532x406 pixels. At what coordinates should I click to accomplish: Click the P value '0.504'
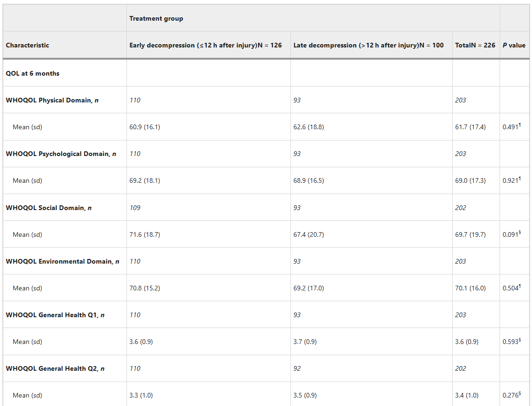pyautogui.click(x=511, y=288)
